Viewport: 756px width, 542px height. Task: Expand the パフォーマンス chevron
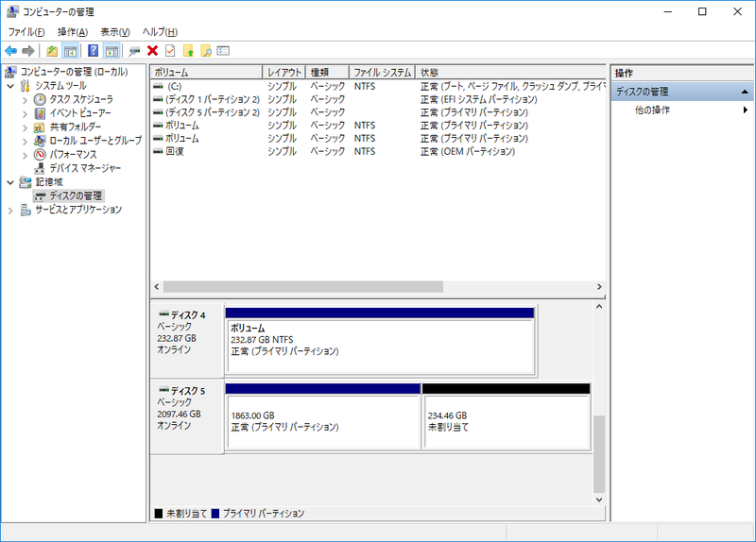tap(26, 155)
